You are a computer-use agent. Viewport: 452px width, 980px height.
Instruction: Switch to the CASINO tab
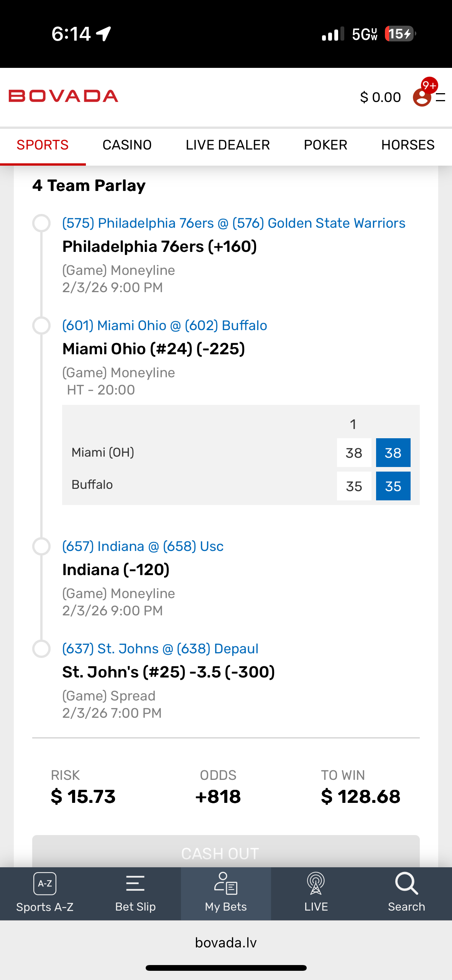coord(127,145)
